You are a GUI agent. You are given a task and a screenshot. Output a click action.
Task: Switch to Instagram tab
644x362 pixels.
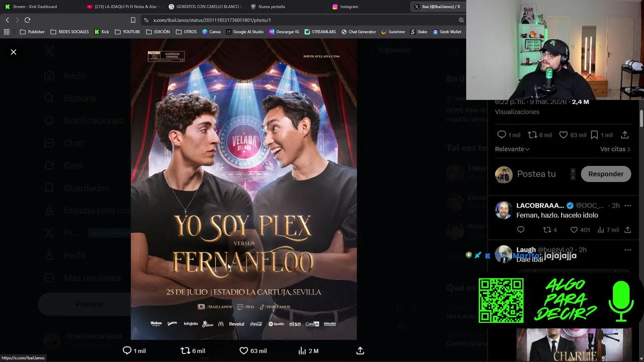pyautogui.click(x=369, y=7)
